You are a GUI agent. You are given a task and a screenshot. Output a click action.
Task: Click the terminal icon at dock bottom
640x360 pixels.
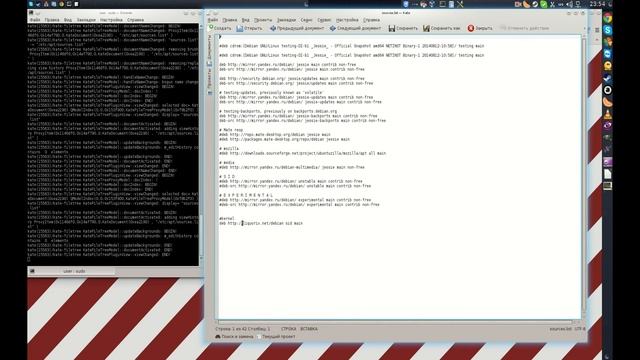coord(607,186)
